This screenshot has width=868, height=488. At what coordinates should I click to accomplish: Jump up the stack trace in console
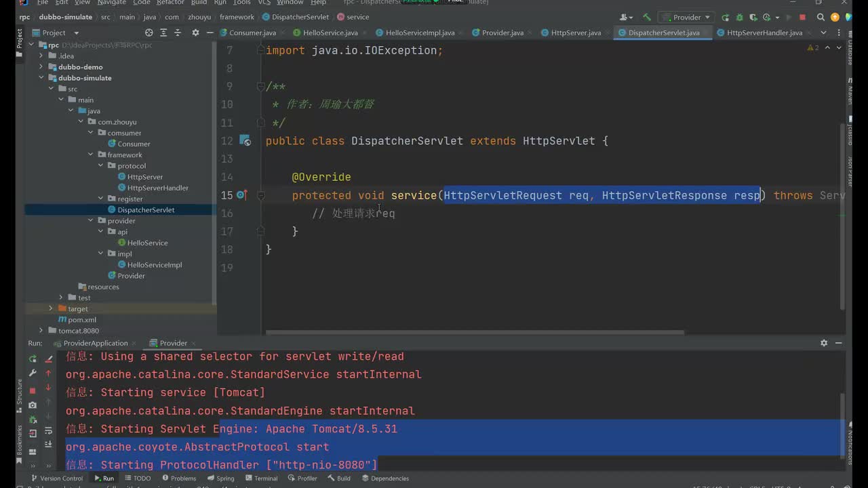click(48, 373)
